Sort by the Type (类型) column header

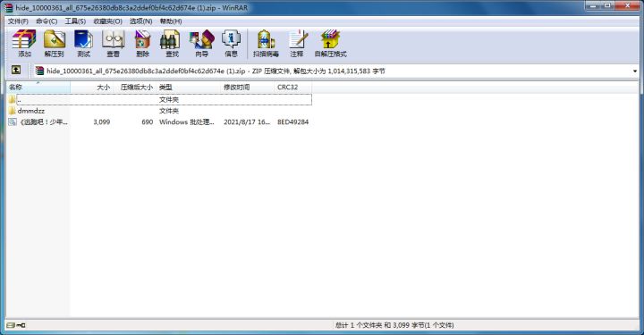pos(189,87)
